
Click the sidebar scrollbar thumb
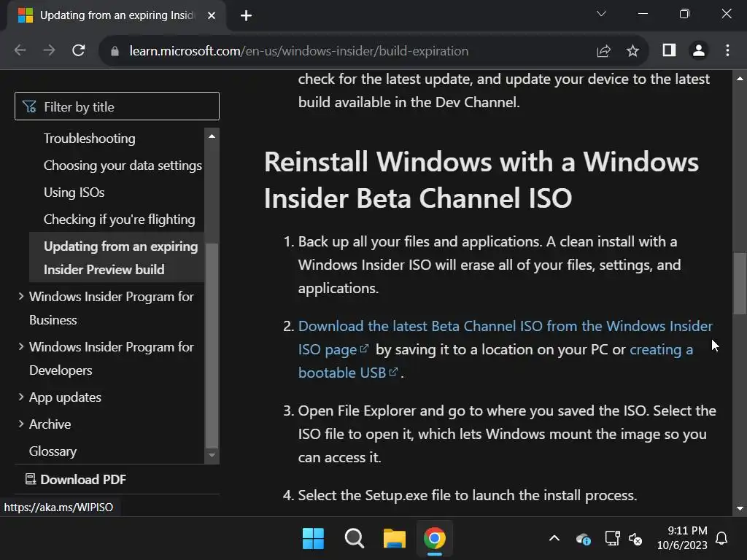tap(212, 346)
